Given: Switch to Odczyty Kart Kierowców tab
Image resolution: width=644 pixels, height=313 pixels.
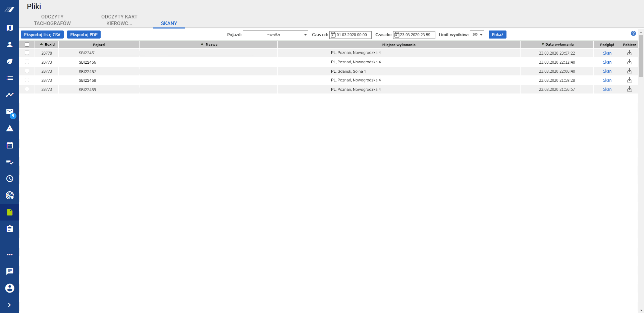Looking at the screenshot, I should pyautogui.click(x=119, y=20).
